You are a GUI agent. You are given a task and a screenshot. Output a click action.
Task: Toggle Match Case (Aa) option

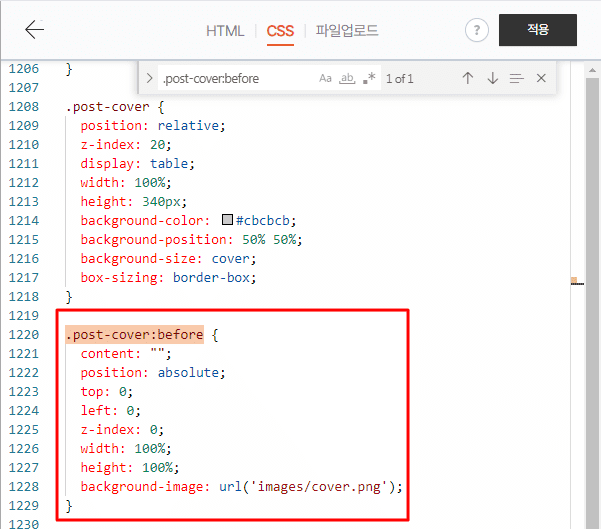point(325,79)
